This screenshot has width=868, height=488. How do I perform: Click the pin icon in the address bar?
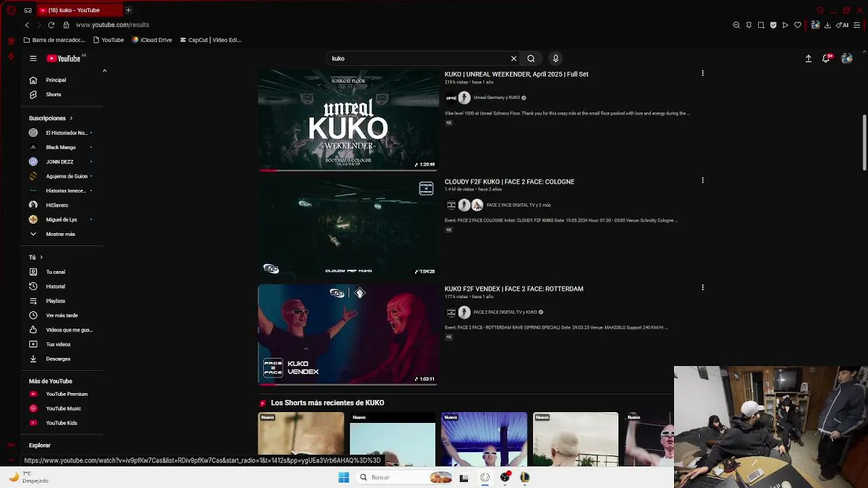click(749, 25)
